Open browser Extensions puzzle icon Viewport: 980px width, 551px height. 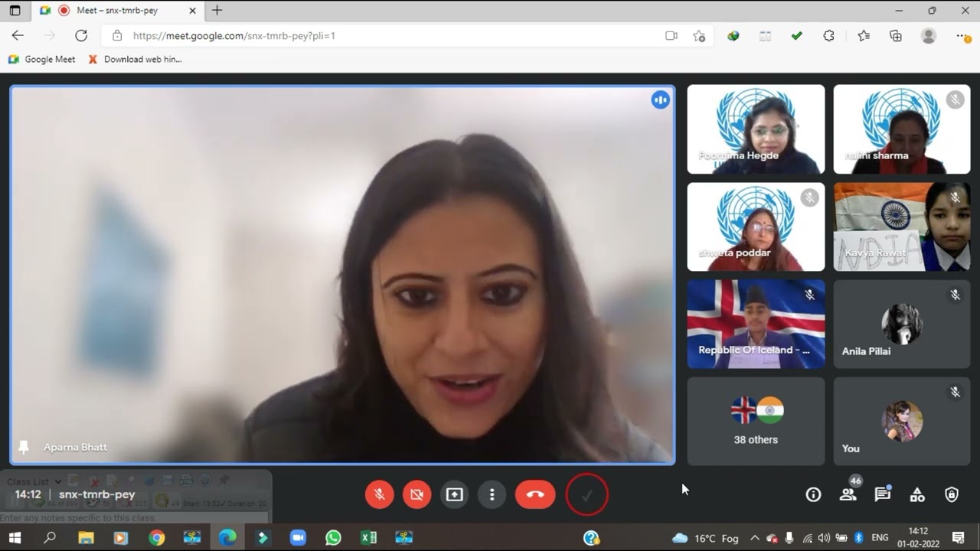tap(828, 35)
